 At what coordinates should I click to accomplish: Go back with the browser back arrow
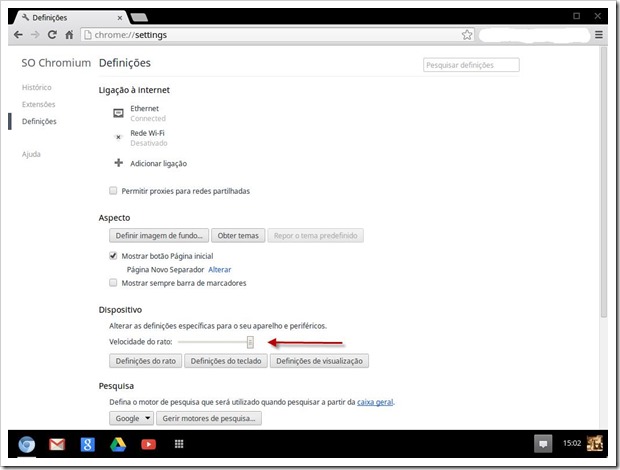pyautogui.click(x=18, y=35)
